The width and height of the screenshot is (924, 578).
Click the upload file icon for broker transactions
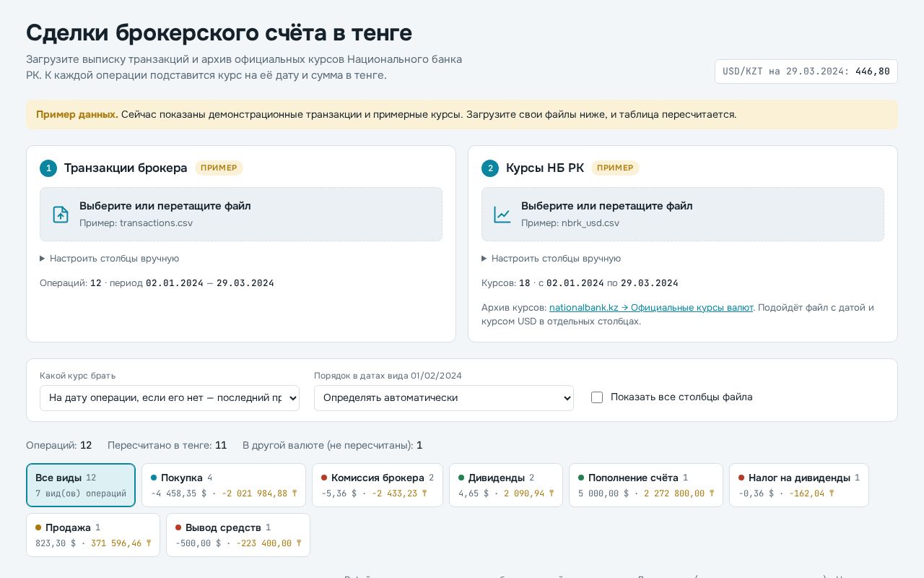pos(61,215)
